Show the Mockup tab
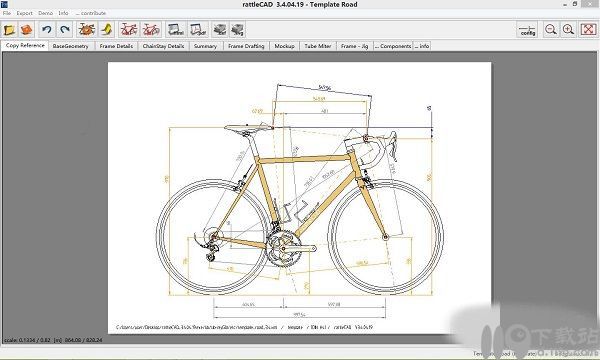 (x=284, y=46)
